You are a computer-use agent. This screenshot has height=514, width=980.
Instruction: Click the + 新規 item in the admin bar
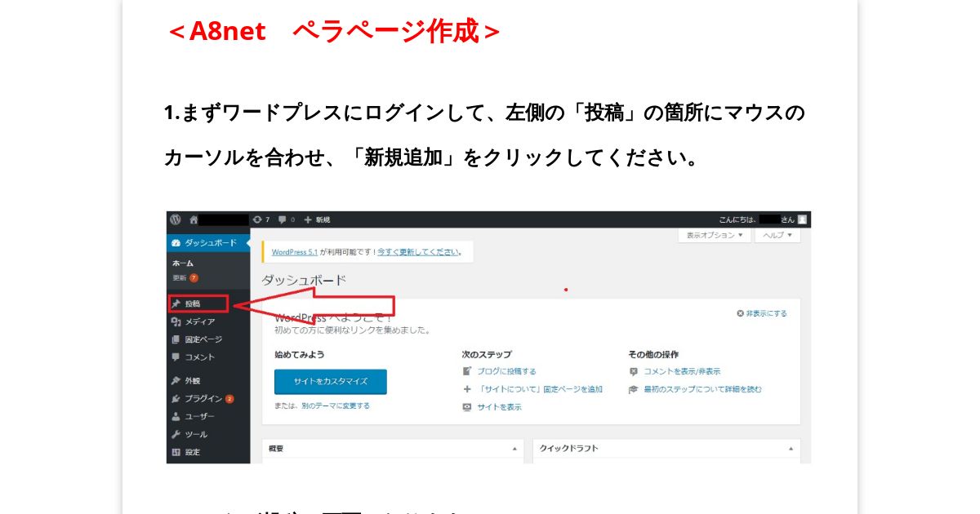coord(317,219)
